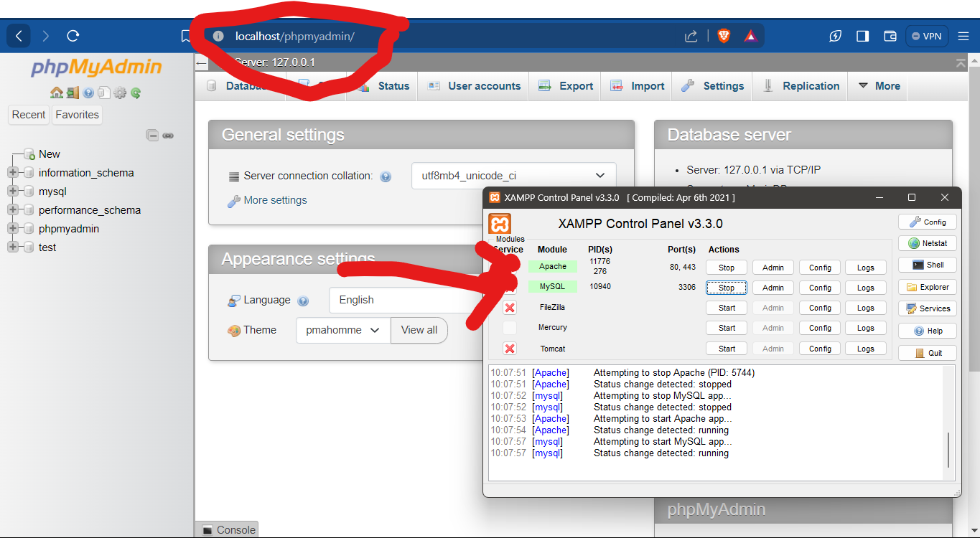Click help icon next to Language label

[x=303, y=301]
